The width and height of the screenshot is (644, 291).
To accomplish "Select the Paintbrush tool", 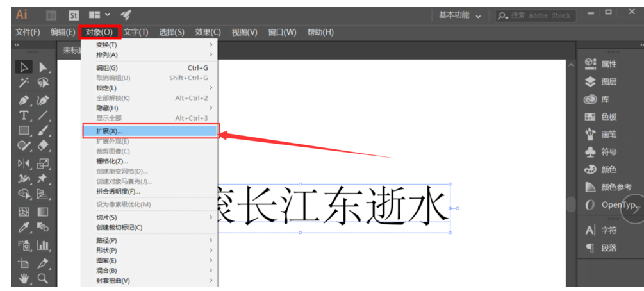I will pyautogui.click(x=43, y=131).
